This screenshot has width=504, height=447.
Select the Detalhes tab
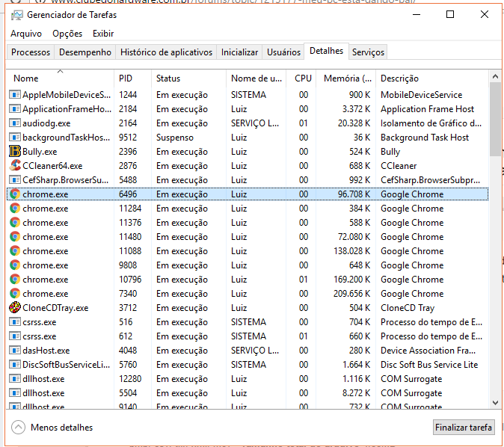point(326,51)
